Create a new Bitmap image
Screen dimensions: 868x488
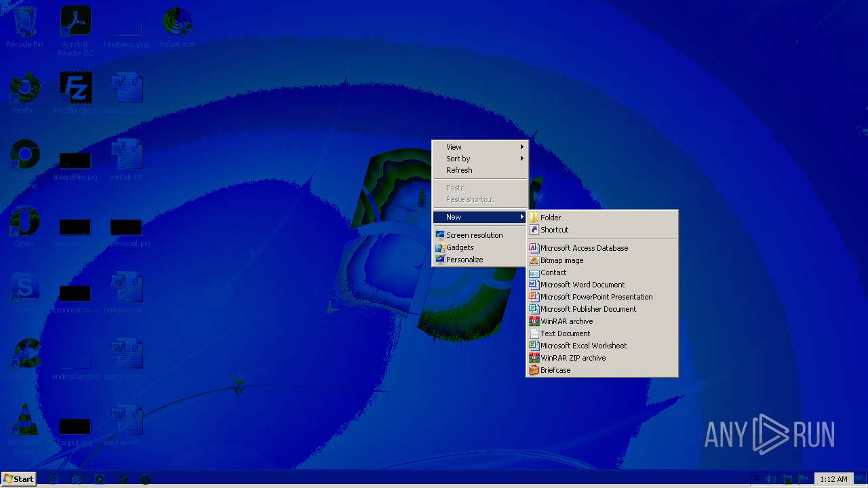coord(602,260)
